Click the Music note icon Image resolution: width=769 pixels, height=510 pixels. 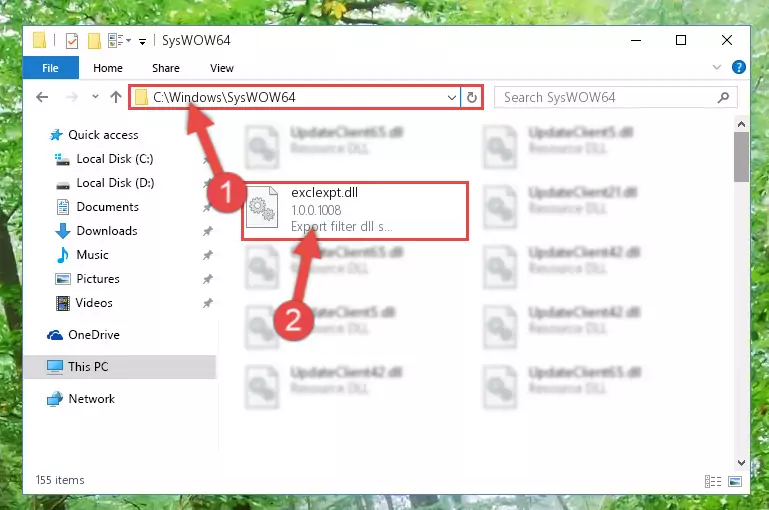pyautogui.click(x=62, y=255)
